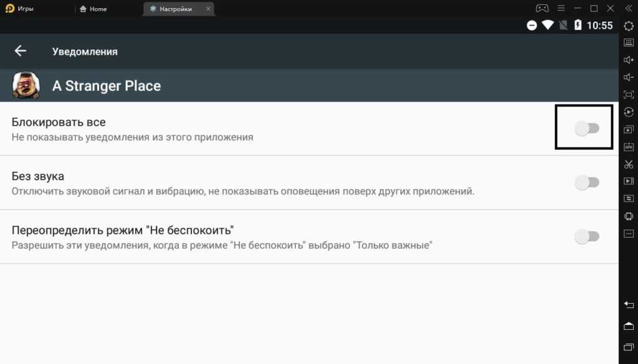Collapse sidebar with double chevron arrow
This screenshot has width=638, height=364.
click(x=628, y=9)
